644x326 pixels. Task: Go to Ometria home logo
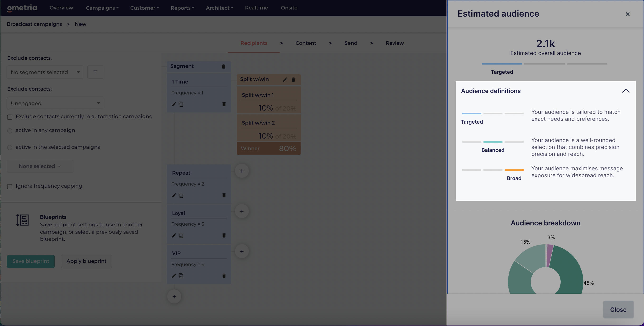(x=22, y=8)
